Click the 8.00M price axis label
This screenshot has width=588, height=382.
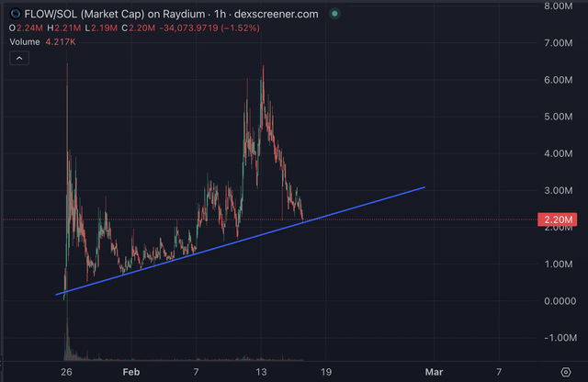coord(559,6)
